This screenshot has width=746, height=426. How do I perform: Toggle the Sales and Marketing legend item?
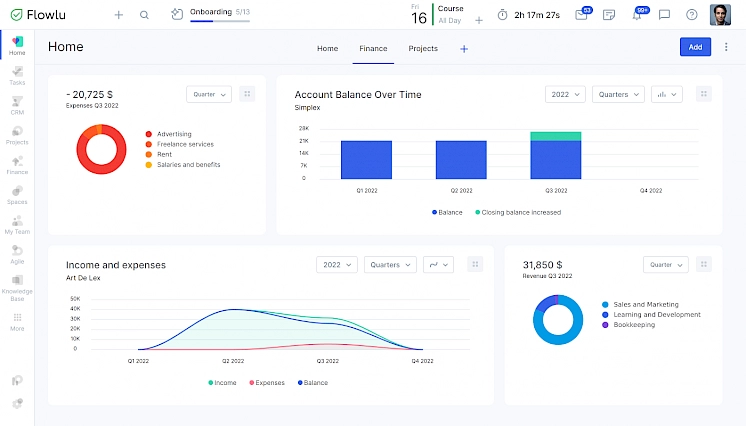pyautogui.click(x=640, y=305)
